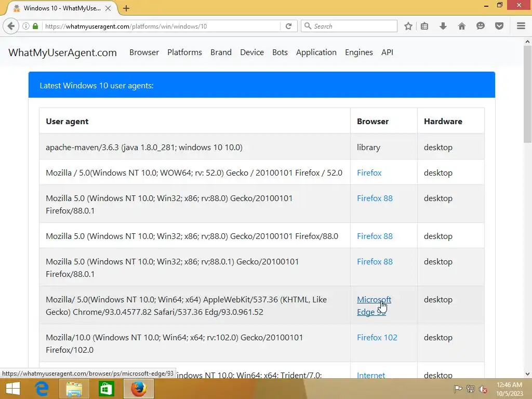The width and height of the screenshot is (532, 399).
Task: Click 'desktop' in the Firefox 102 row
Action: [x=438, y=338]
